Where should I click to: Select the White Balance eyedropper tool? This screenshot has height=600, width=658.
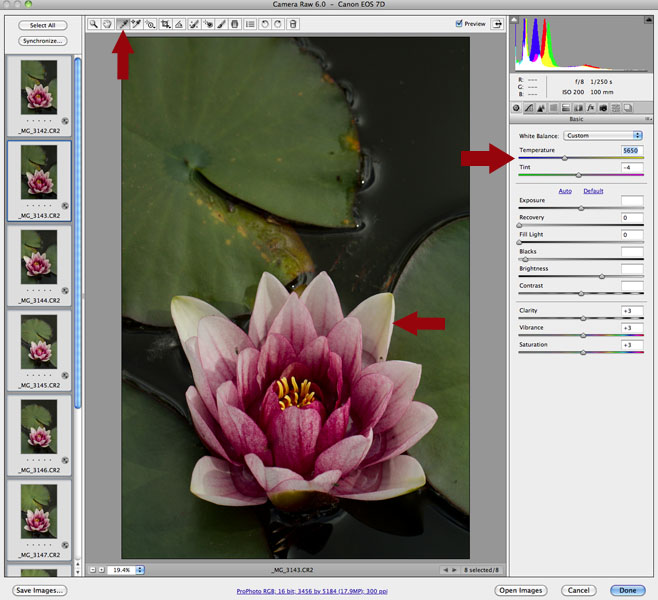coord(123,24)
